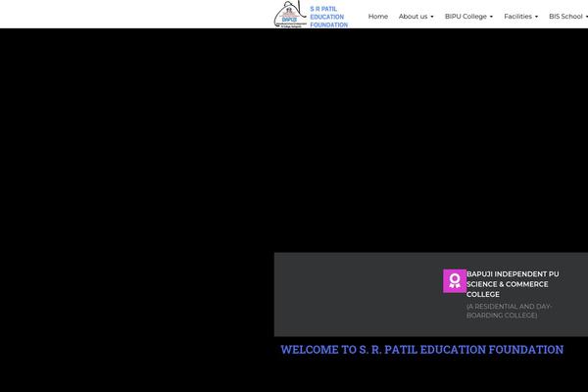Go to the Home menu item

pos(378,17)
